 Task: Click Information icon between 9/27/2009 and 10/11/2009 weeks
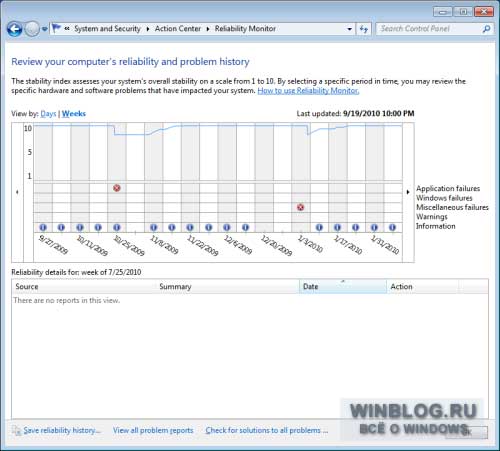[x=61, y=227]
